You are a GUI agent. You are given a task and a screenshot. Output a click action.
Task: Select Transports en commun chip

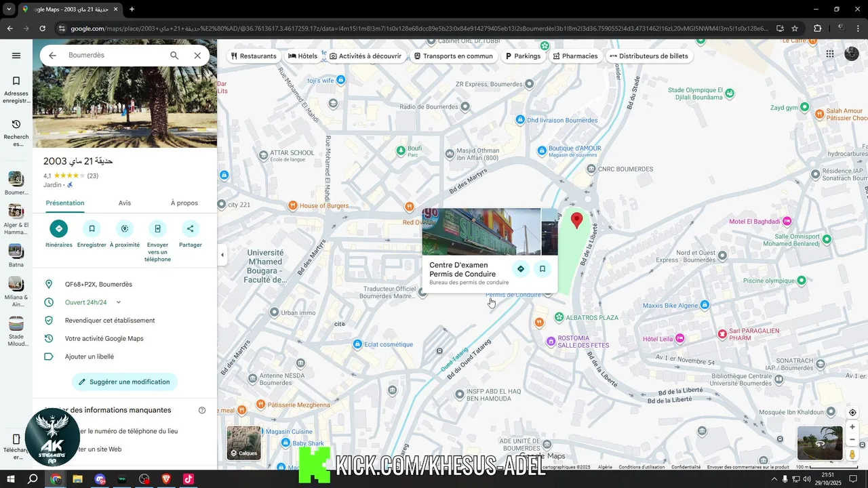[454, 56]
